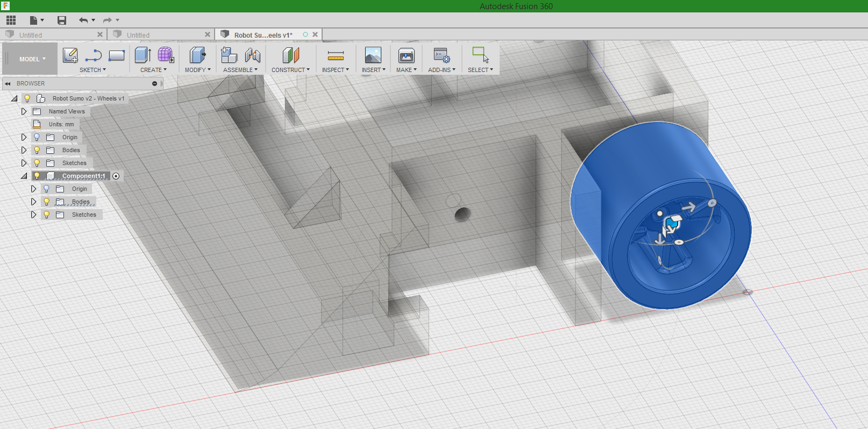Hide top-level Sketches via lightbulb
Viewport: 868px width, 429px height.
tap(37, 163)
